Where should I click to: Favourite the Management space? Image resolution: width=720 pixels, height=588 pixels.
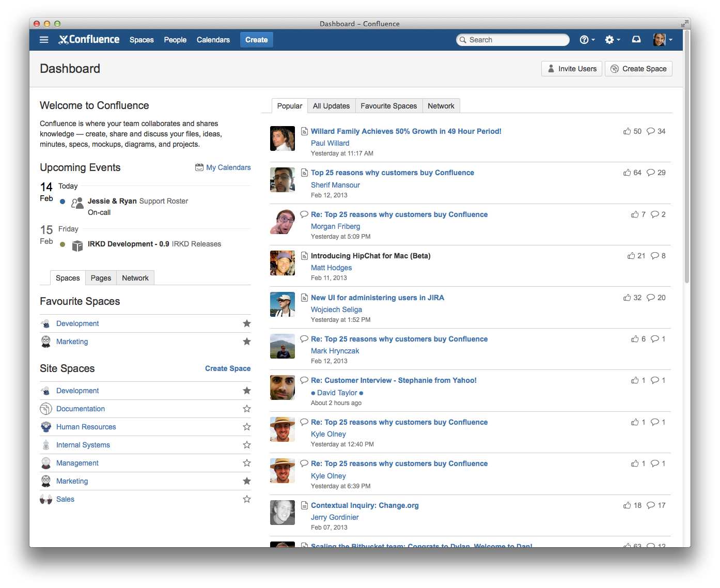[247, 463]
